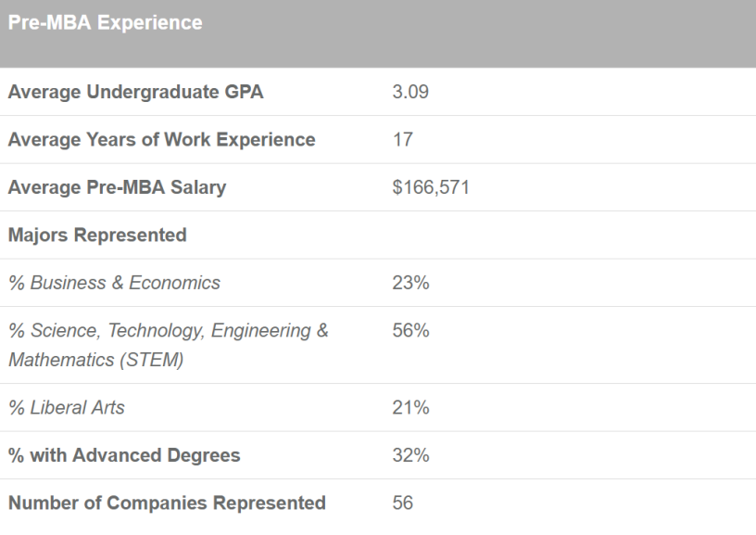756x535 pixels.
Task: Click the Majors Represented row heading
Action: (97, 236)
